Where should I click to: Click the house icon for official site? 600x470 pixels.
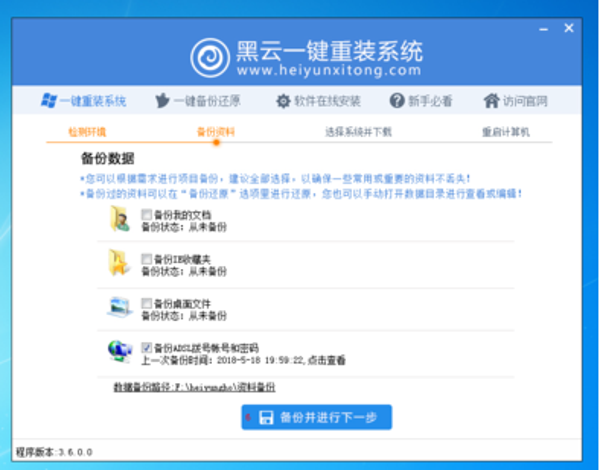tap(491, 101)
